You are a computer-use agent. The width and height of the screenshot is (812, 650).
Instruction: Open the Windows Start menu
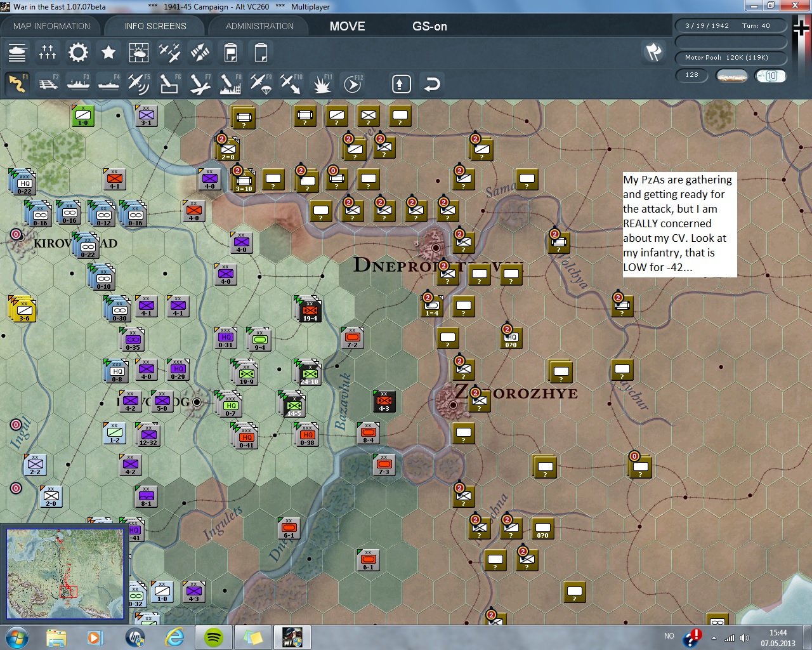point(17,637)
